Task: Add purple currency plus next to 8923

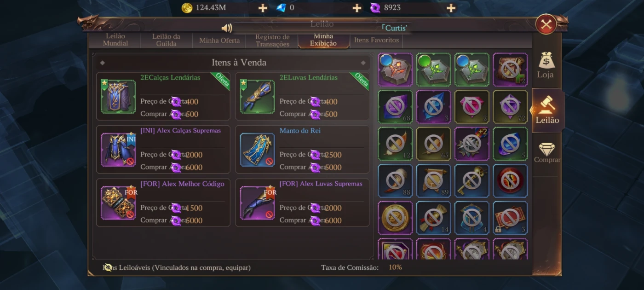Action: (x=451, y=8)
